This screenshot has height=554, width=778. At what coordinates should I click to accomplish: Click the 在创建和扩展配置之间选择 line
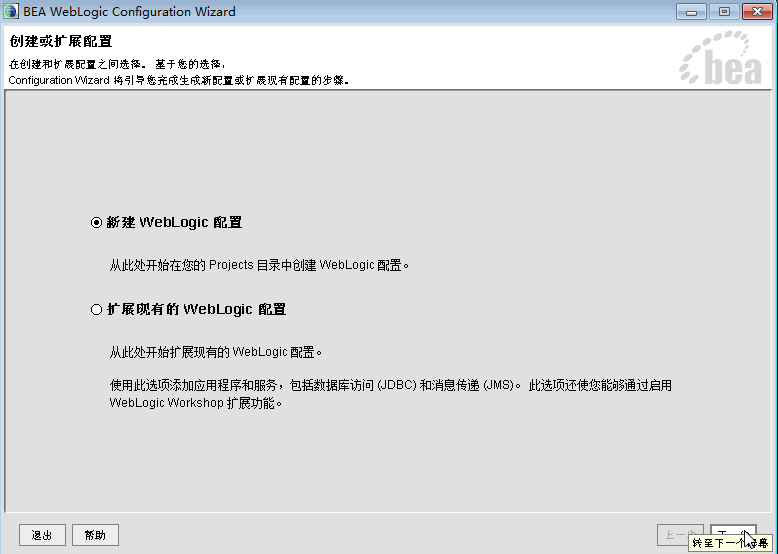pyautogui.click(x=118, y=64)
